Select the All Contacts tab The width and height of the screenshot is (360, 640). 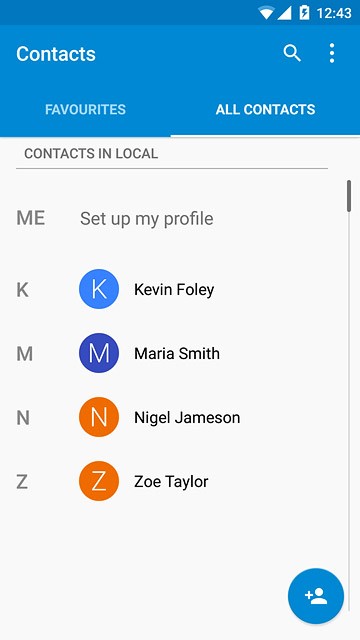pos(265,109)
